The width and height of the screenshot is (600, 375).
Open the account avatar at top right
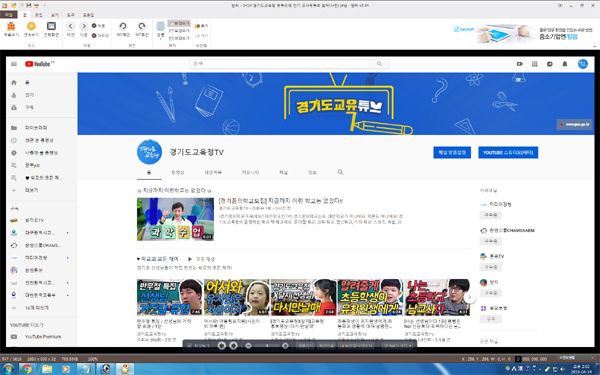click(x=583, y=64)
